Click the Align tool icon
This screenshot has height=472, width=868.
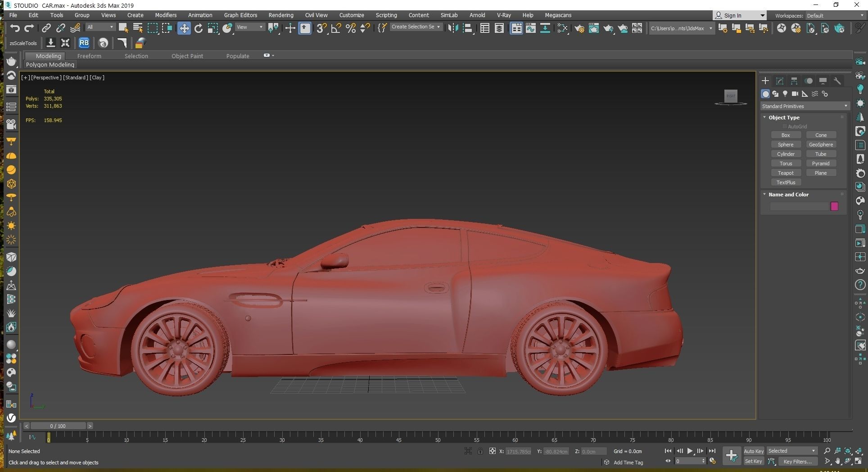coord(468,28)
